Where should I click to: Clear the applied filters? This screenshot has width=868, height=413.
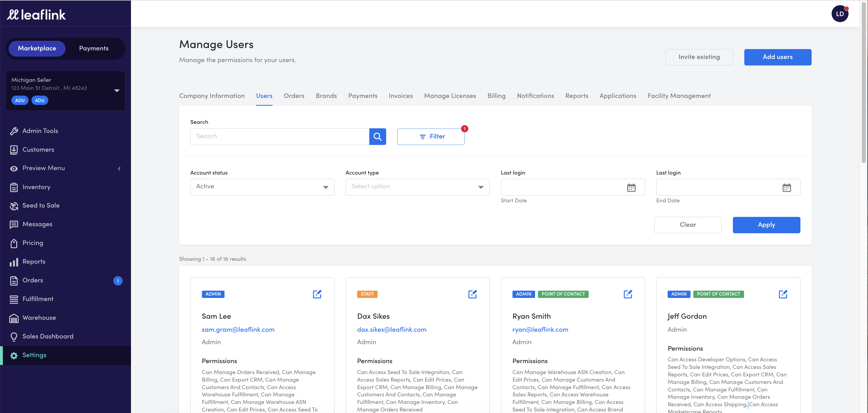(688, 225)
